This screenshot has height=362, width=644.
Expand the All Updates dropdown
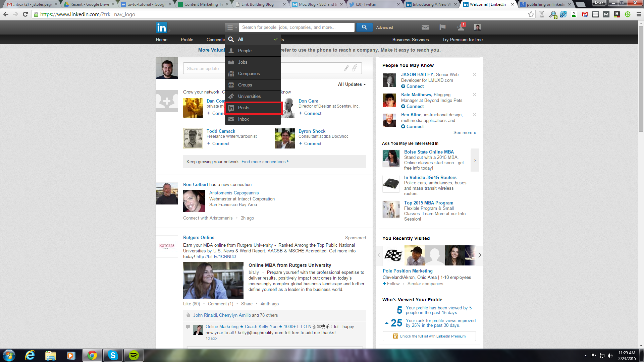[x=352, y=84]
